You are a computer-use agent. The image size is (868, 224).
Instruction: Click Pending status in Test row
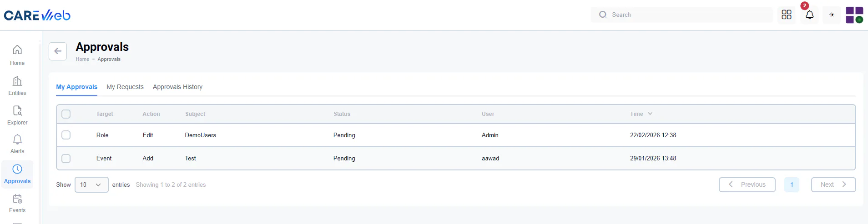coord(344,158)
